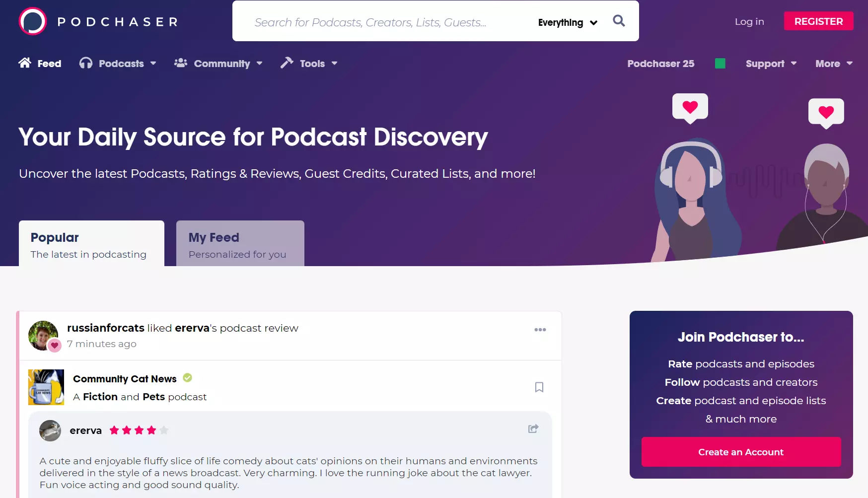The image size is (868, 498).
Task: Click the headphones icon next to Podcasts
Action: coord(85,63)
